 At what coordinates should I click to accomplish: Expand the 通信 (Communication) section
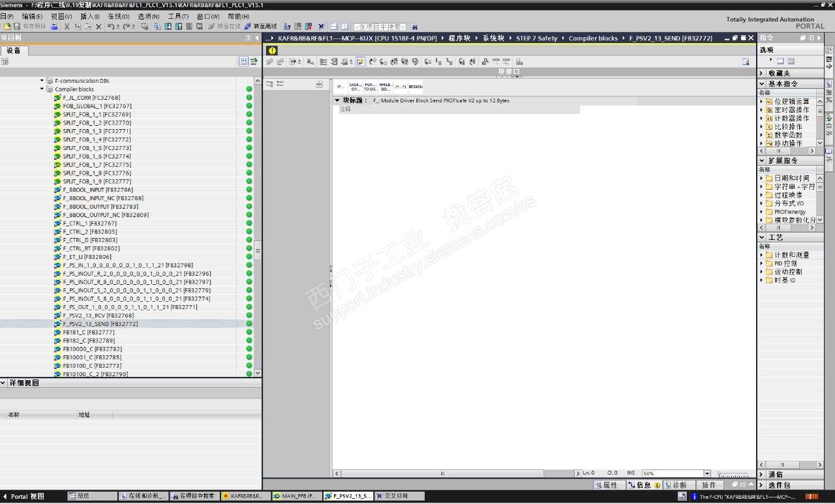click(x=761, y=475)
